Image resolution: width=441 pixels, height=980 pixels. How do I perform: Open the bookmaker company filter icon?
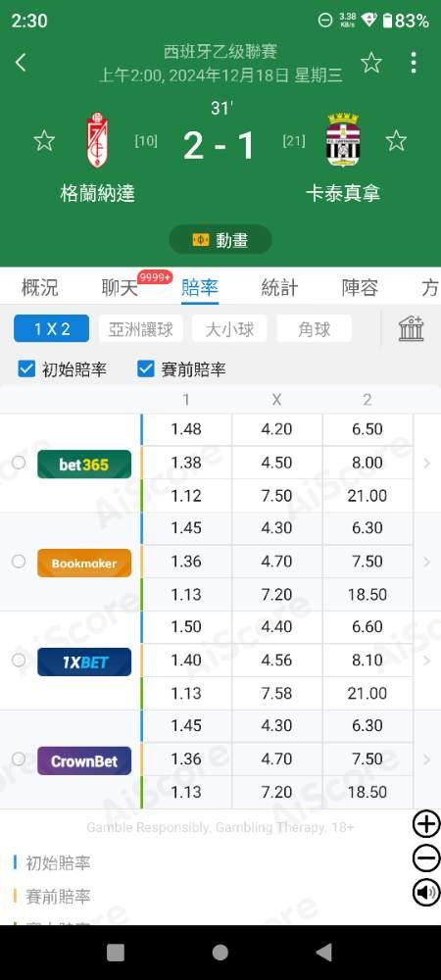coord(411,328)
